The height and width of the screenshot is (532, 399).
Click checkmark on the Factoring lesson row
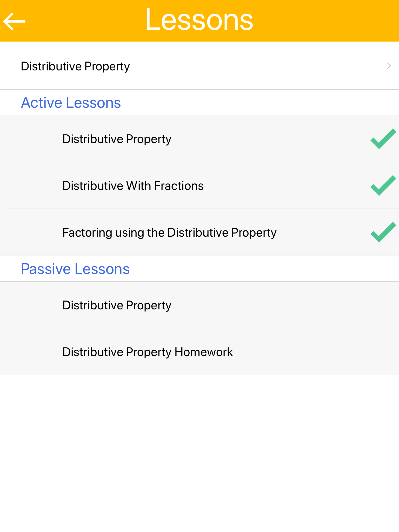(383, 232)
